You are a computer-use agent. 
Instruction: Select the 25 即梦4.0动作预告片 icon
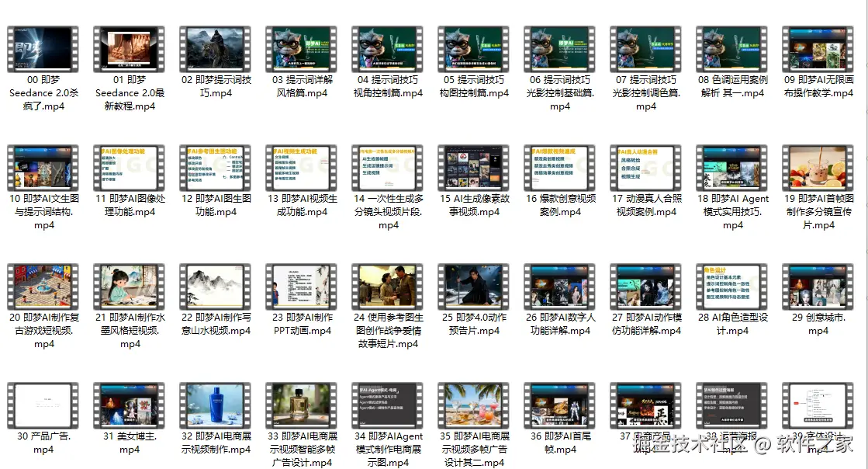pyautogui.click(x=474, y=287)
